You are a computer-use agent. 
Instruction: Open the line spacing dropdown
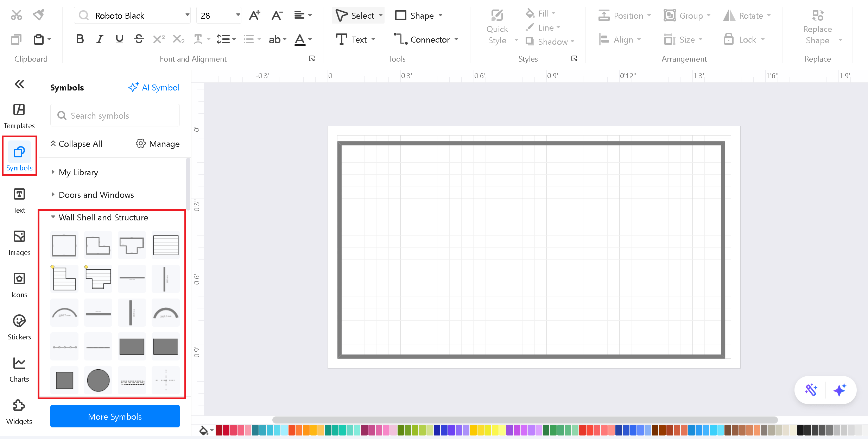tap(226, 39)
